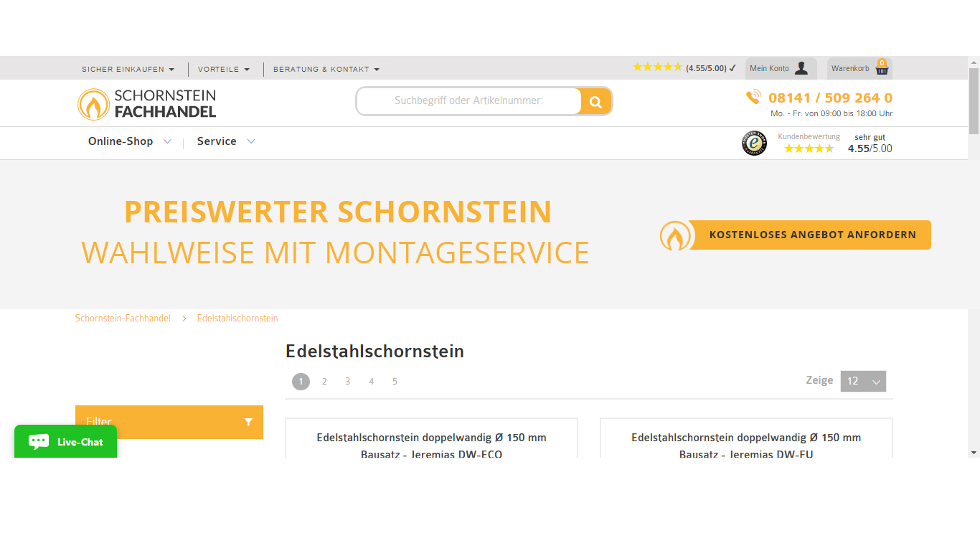Click the Schornstein Fachhandel logo

click(146, 103)
